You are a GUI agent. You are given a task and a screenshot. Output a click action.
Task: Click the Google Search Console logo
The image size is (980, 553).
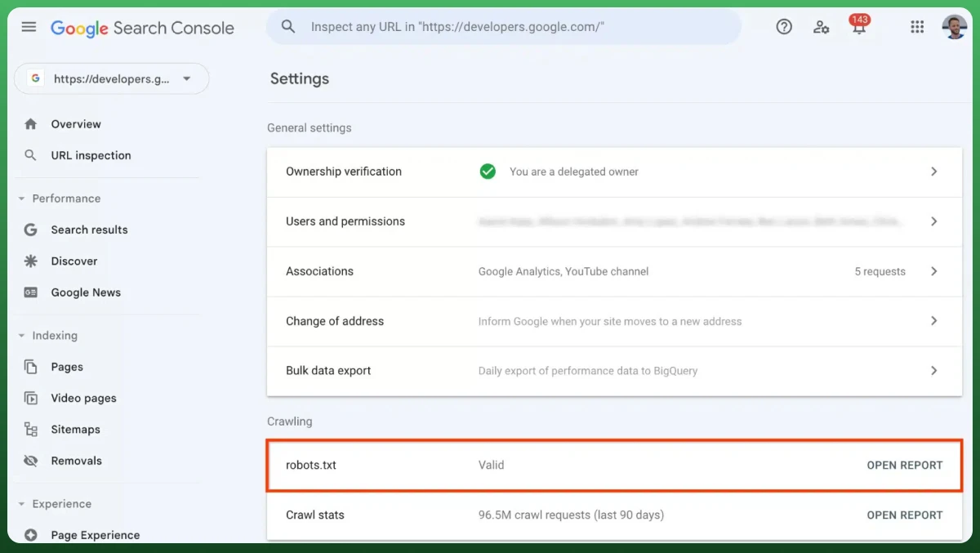[142, 28]
